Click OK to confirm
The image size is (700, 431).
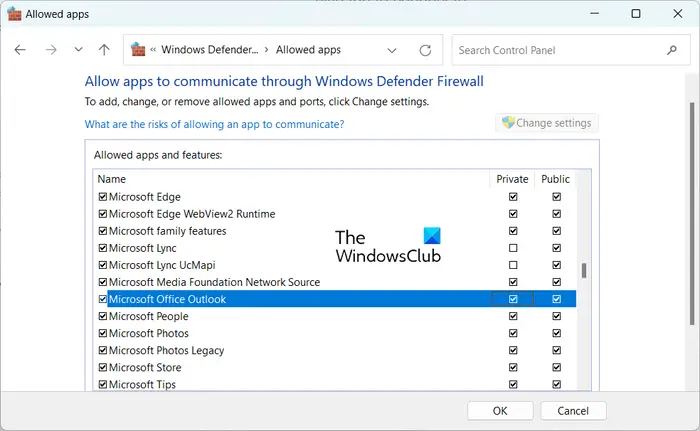(500, 411)
